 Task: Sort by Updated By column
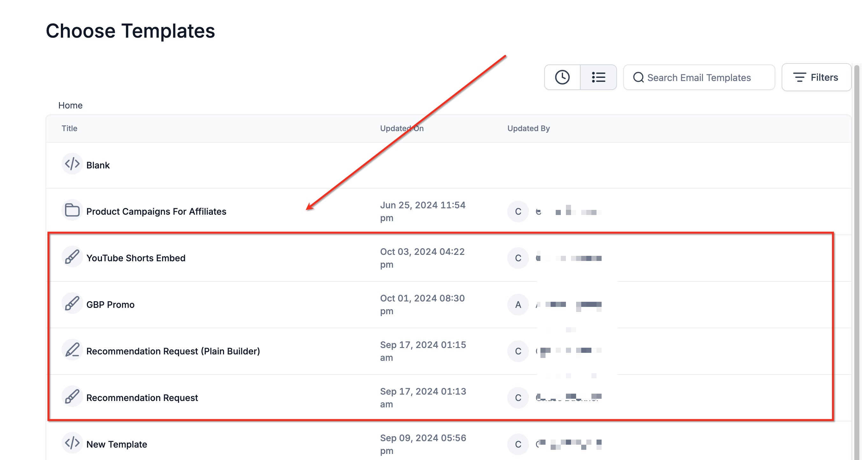point(528,128)
